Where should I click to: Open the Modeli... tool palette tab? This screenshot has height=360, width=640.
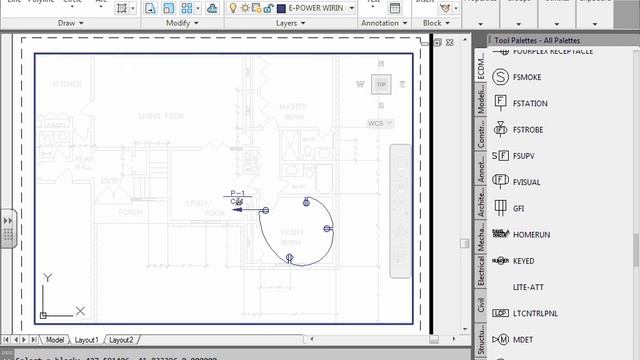tap(481, 100)
